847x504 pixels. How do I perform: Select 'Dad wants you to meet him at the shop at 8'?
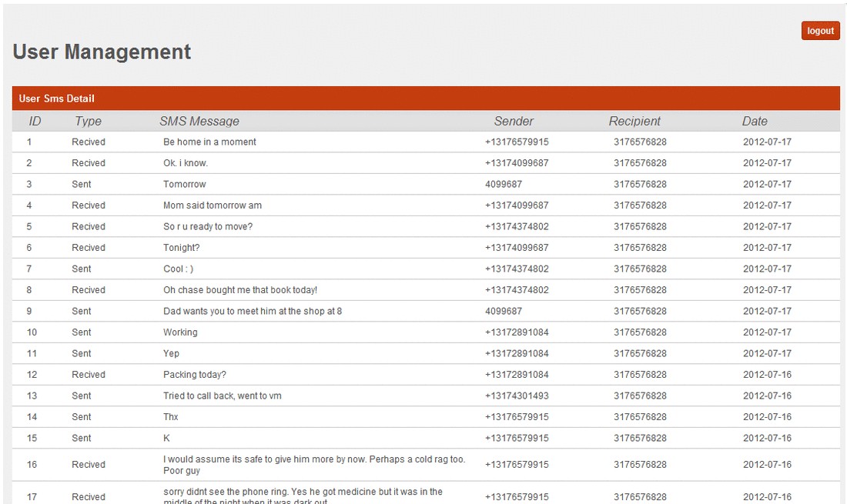(x=253, y=312)
